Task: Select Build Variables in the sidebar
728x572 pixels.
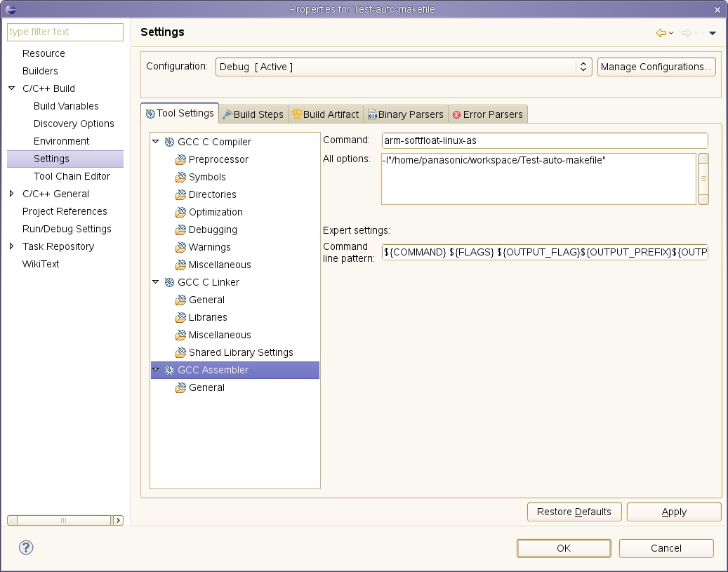Action: coord(66,106)
